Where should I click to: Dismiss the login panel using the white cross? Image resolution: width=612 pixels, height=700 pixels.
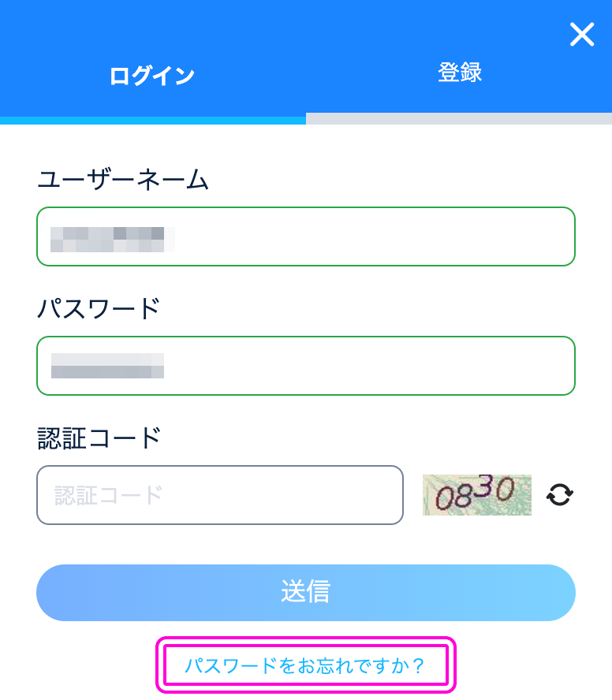582,35
